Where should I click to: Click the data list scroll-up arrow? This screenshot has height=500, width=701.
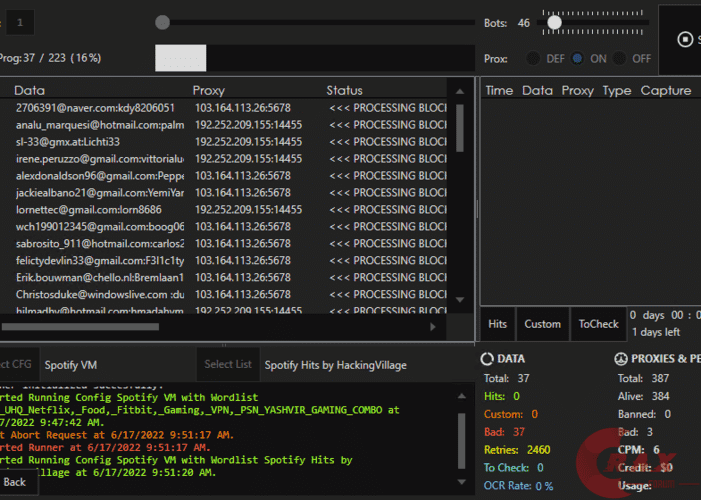point(460,90)
